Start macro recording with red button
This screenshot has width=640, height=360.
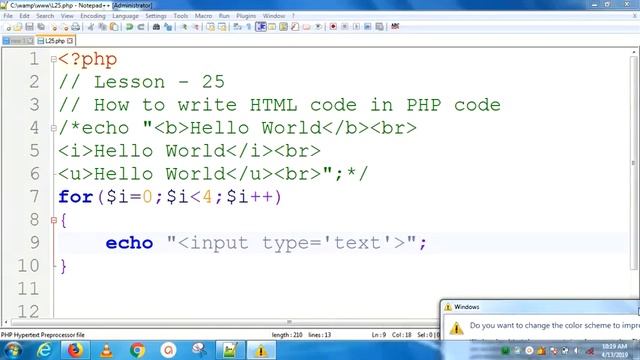tap(333, 27)
